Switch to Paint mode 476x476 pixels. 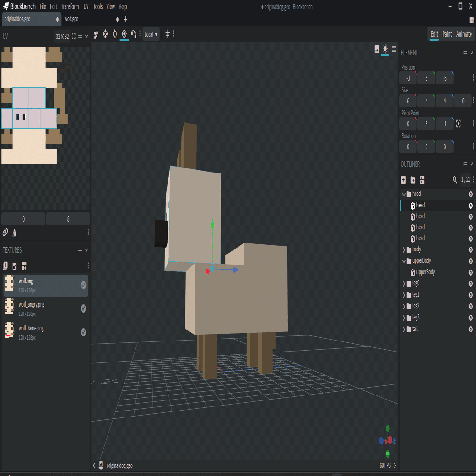(x=447, y=34)
